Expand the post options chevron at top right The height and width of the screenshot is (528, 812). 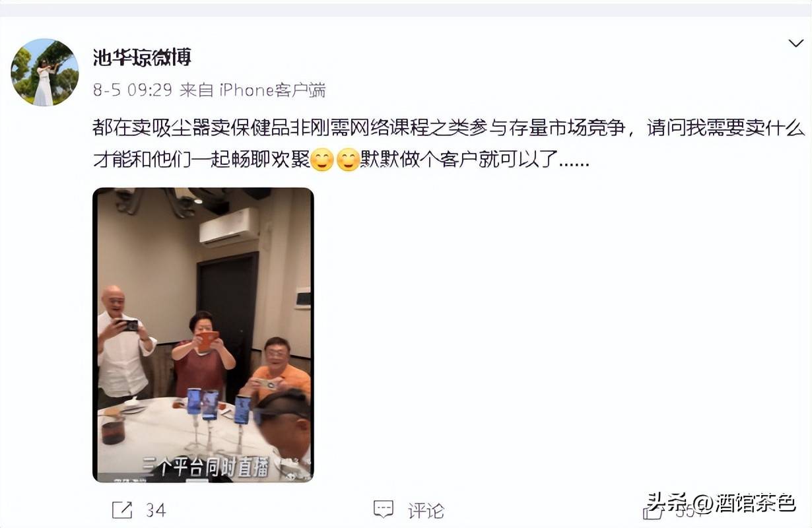tap(795, 44)
